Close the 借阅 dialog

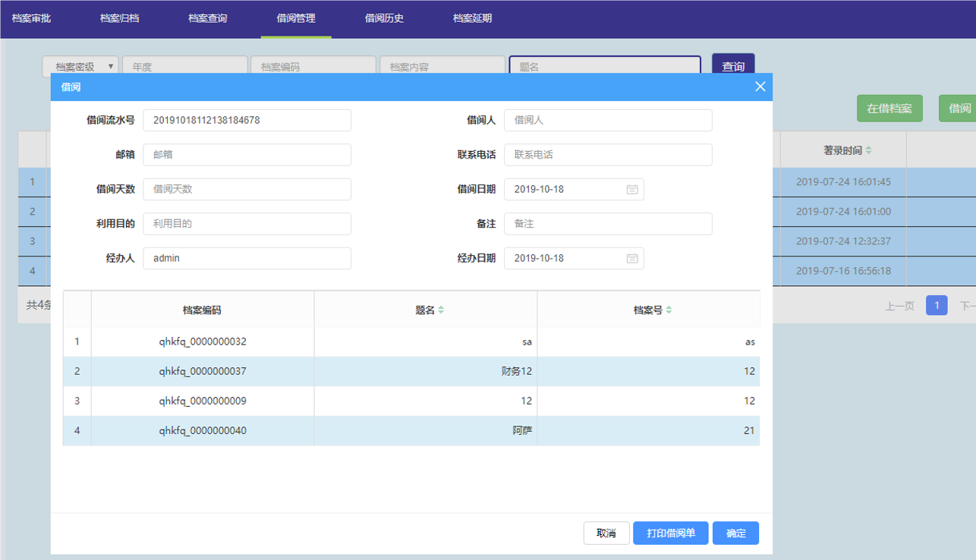tap(760, 87)
